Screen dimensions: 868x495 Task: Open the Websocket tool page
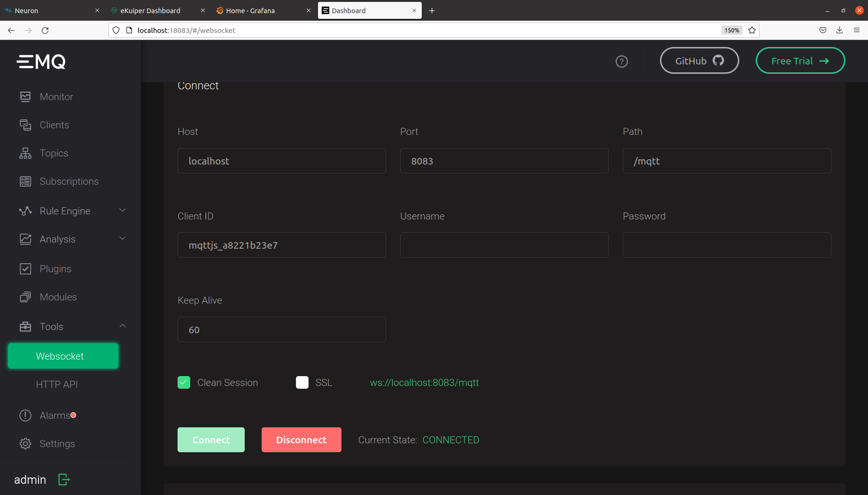[63, 356]
